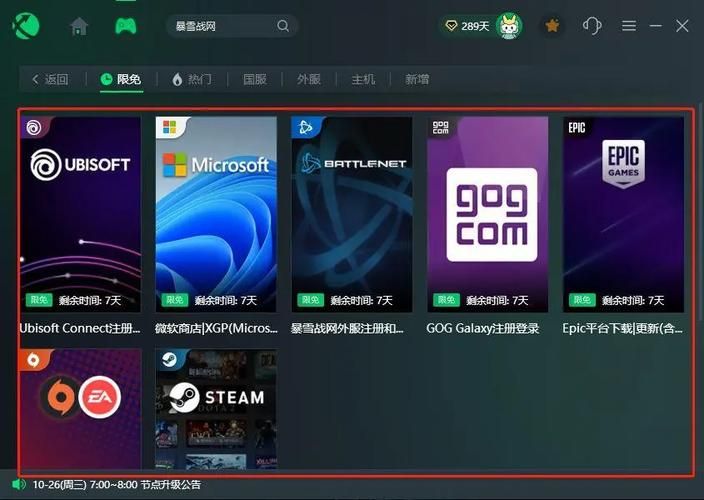
Task: Click 限免 tag on GOG card
Action: [x=446, y=300]
